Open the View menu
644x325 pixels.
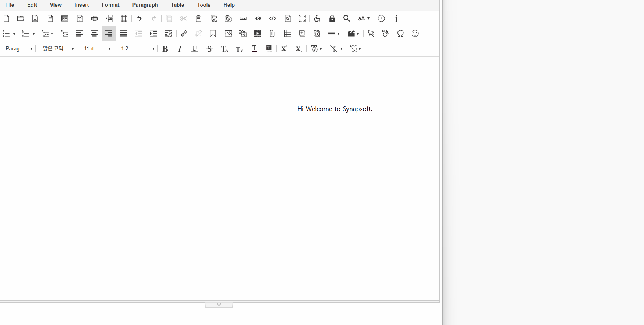click(56, 5)
